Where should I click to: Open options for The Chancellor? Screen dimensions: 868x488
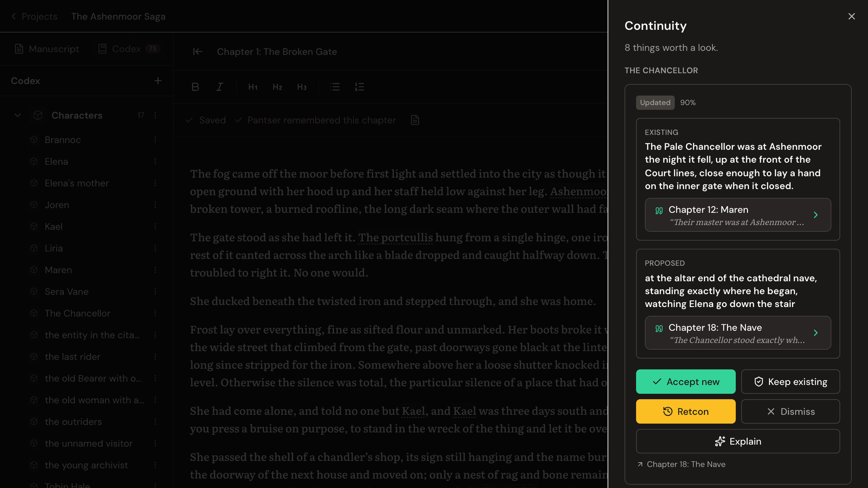pos(155,313)
